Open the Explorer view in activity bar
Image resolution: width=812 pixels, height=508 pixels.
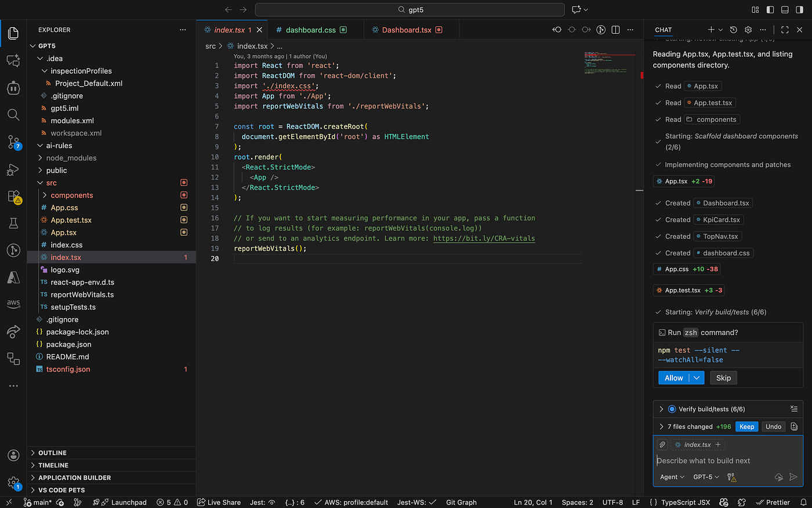13,33
